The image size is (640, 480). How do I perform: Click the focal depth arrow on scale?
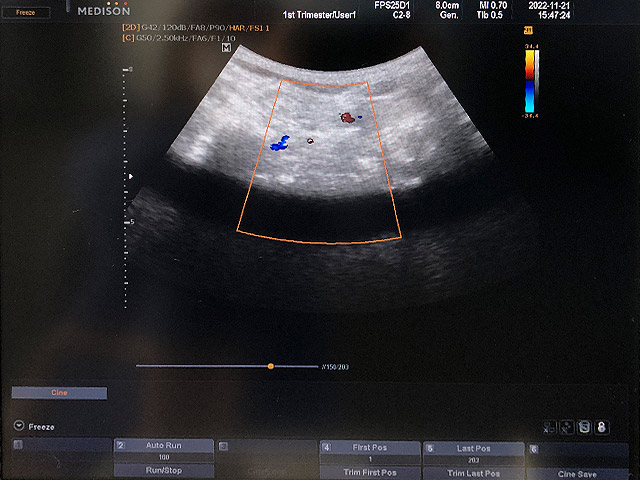129,175
